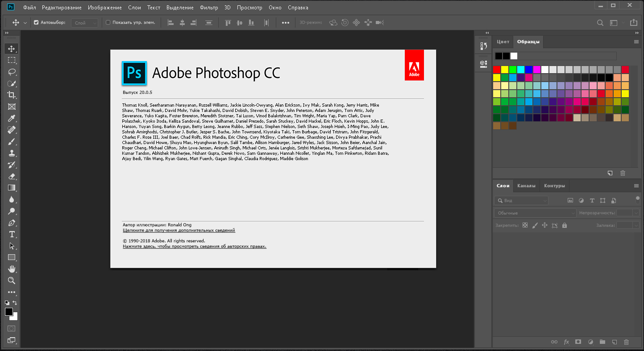Image resolution: width=644 pixels, height=351 pixels.
Task: Select the Horizontal Type tool
Action: (x=12, y=234)
